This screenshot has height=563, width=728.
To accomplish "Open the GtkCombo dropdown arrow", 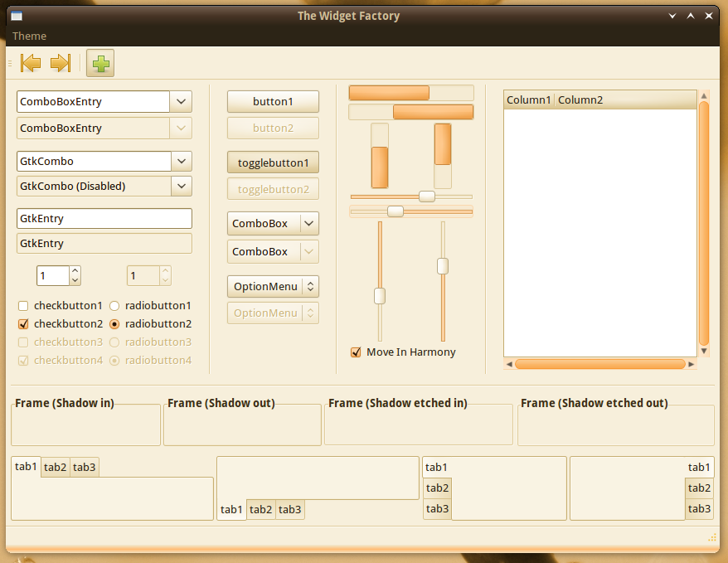I will click(182, 162).
